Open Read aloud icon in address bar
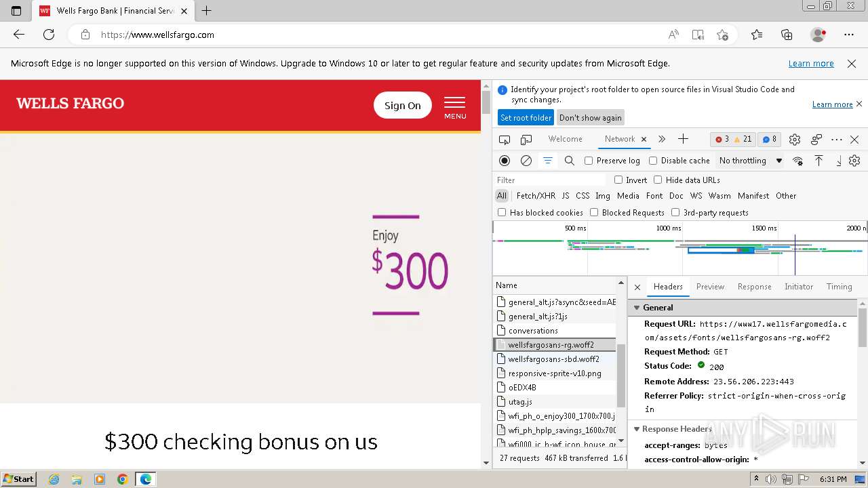This screenshot has width=868, height=488. (x=673, y=35)
